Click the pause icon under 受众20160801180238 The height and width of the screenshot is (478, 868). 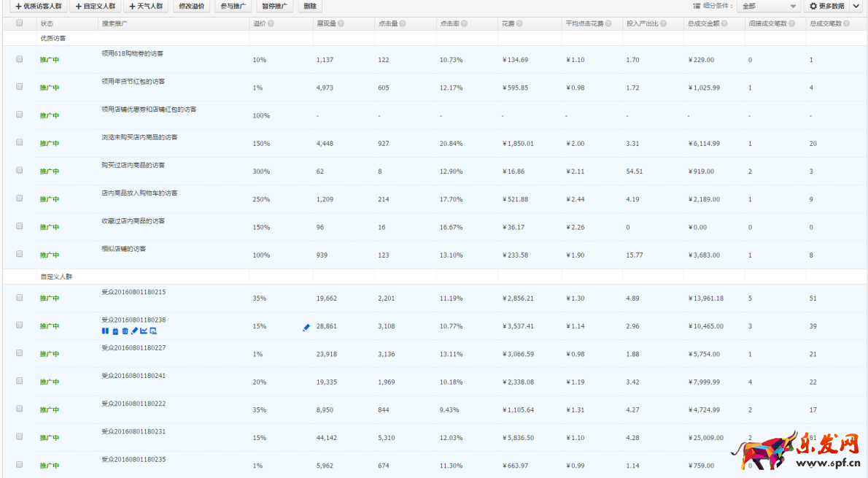pyautogui.click(x=105, y=331)
